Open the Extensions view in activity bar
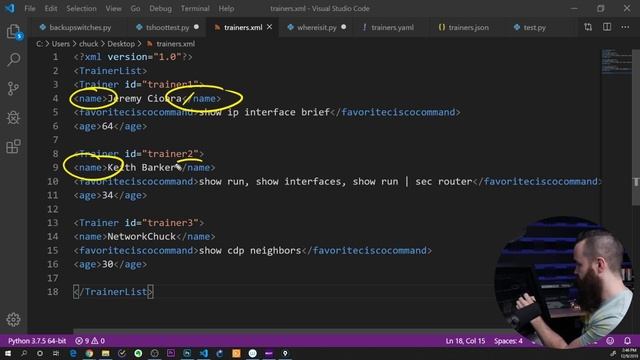 coord(13,146)
